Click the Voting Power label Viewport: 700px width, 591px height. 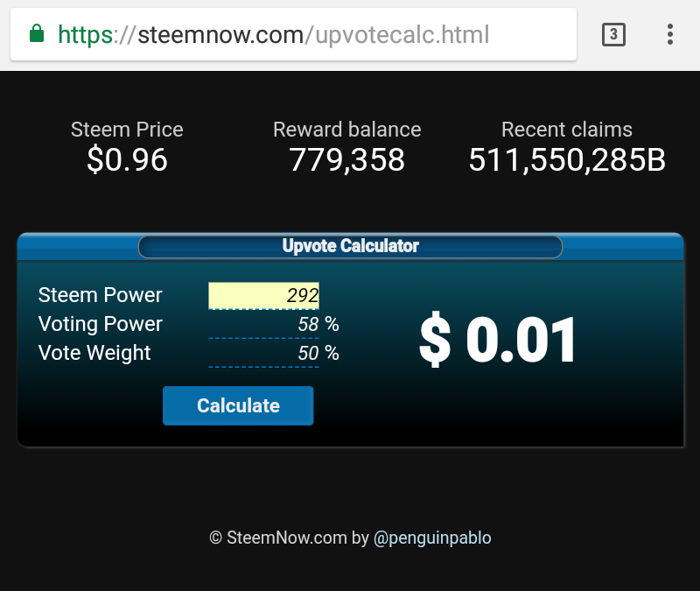click(x=101, y=324)
